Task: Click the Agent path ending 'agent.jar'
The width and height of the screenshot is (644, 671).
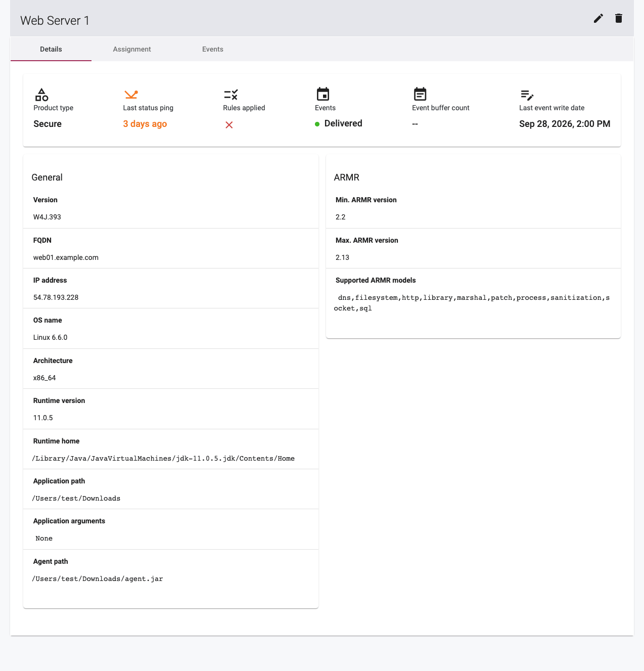Action: coord(98,579)
